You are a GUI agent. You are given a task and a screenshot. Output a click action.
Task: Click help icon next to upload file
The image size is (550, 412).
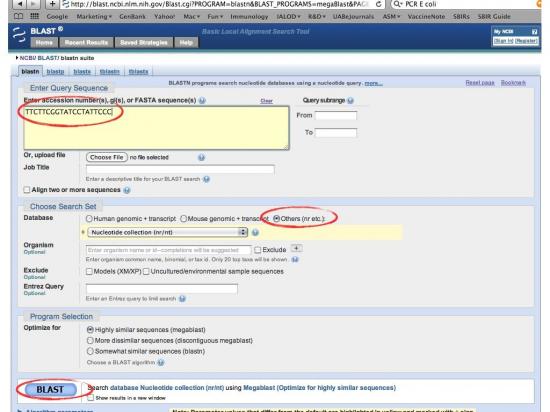click(x=201, y=157)
